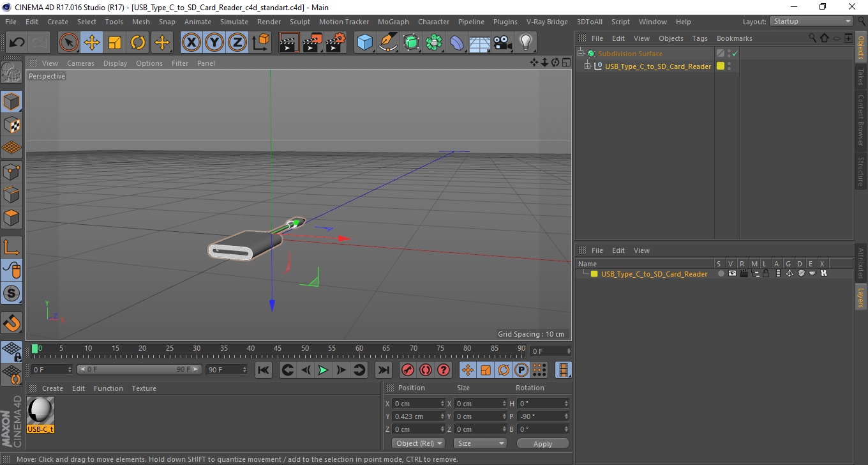
Task: Toggle layer visible-in-editor eye icon
Action: (x=732, y=273)
